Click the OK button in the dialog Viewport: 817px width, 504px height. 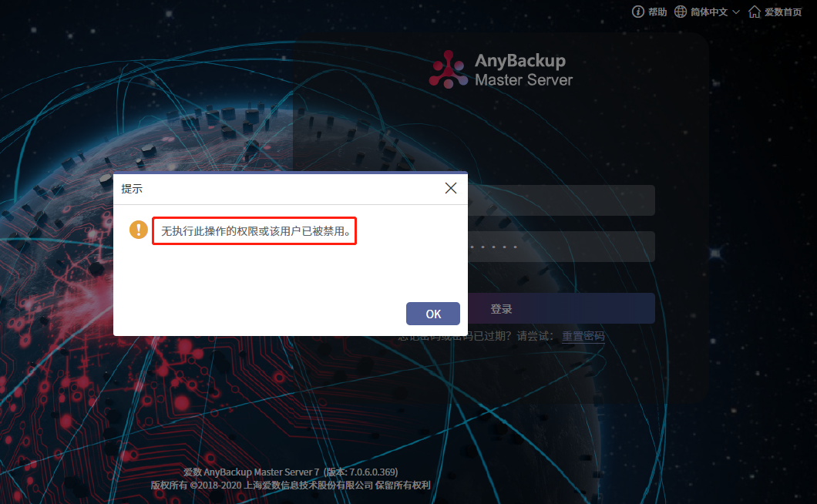click(x=433, y=314)
